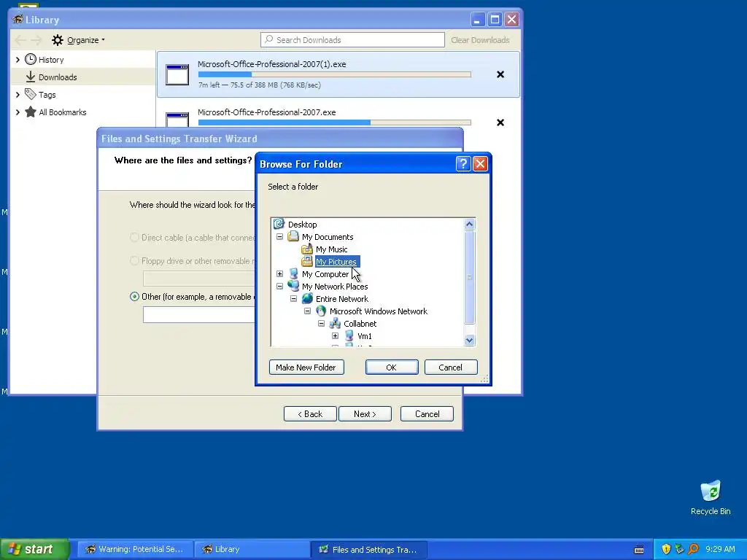Click the My Computer icon in tree
Image resolution: width=747 pixels, height=560 pixels.
(293, 274)
